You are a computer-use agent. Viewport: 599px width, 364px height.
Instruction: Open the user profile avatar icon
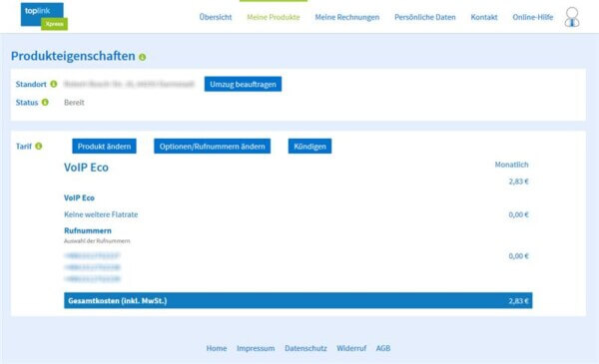coord(572,17)
